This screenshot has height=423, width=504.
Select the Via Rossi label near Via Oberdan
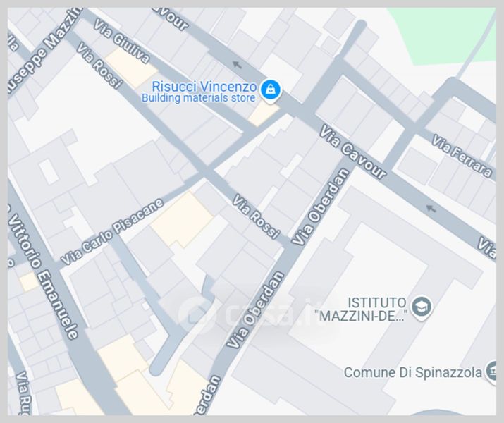click(x=256, y=216)
